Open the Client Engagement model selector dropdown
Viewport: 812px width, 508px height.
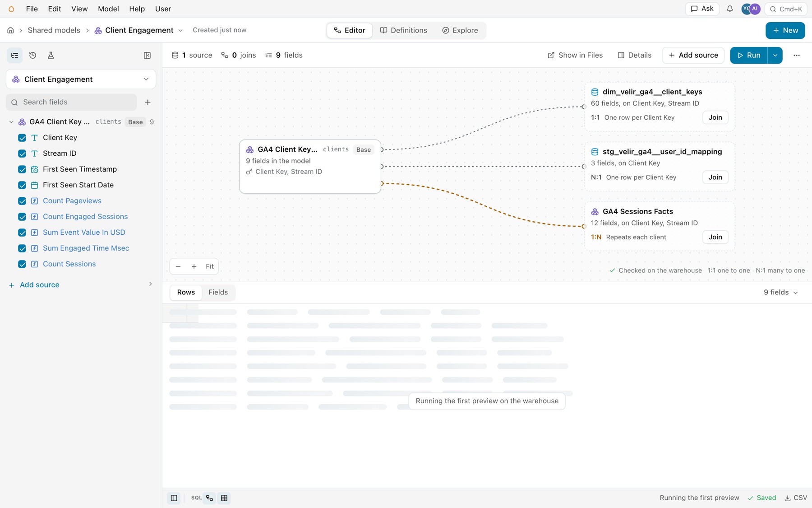81,79
